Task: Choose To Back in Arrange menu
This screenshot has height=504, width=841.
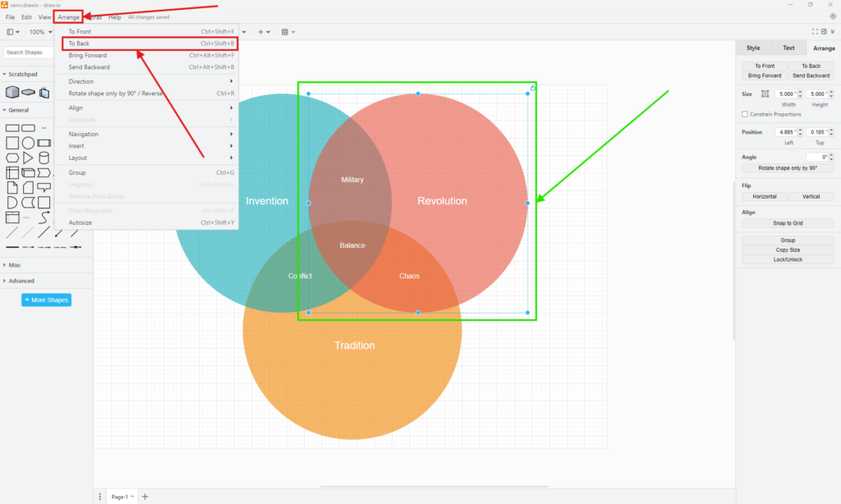Action: click(150, 44)
